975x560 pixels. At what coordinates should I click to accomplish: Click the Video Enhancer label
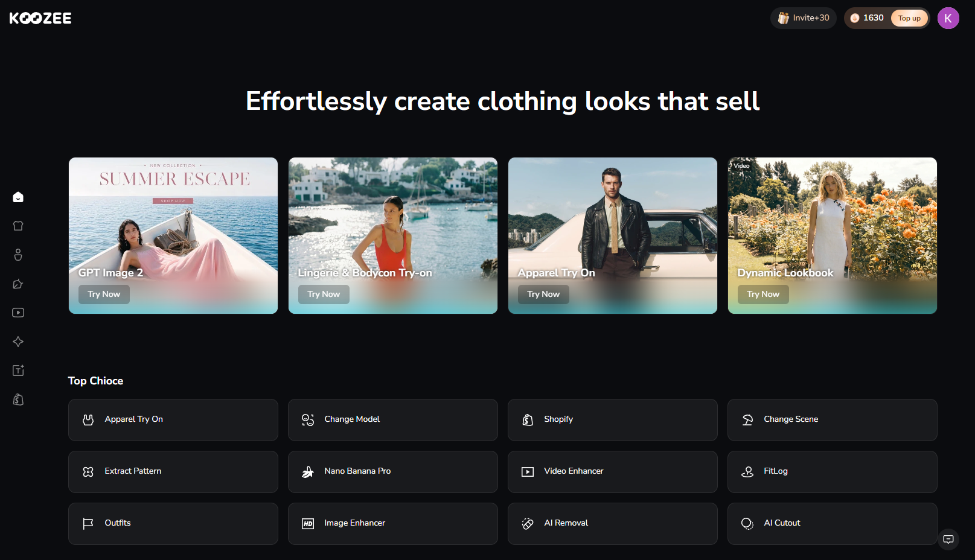coord(574,471)
